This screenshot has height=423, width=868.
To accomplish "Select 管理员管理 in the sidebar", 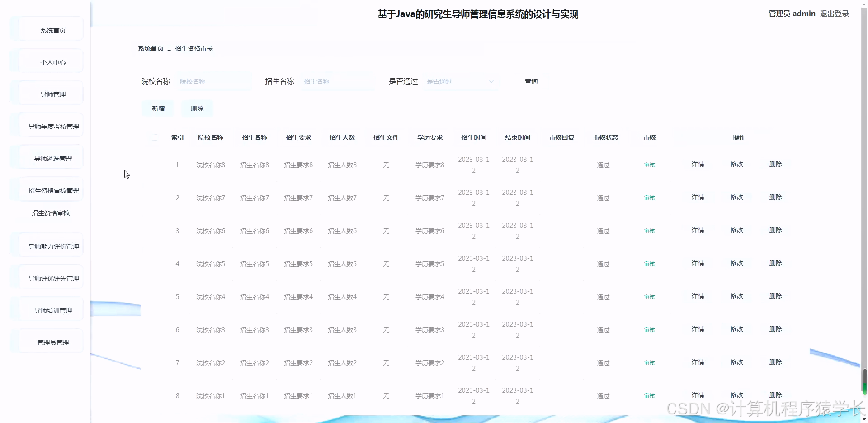I will point(52,342).
